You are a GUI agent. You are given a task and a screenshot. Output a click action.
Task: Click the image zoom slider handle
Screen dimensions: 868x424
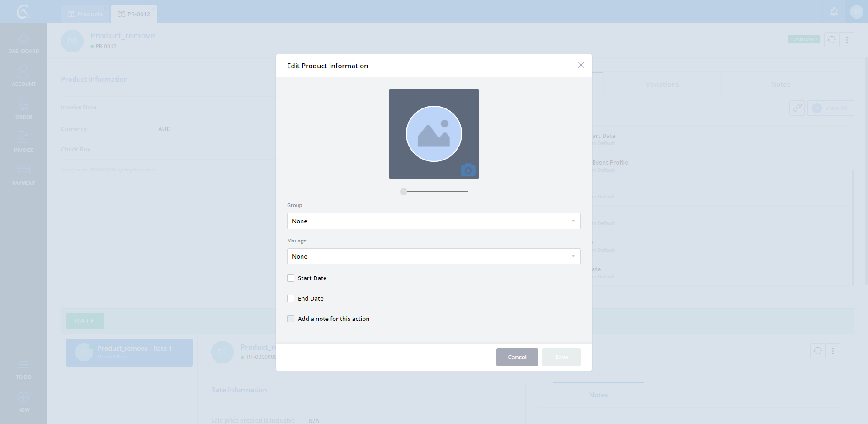point(404,192)
